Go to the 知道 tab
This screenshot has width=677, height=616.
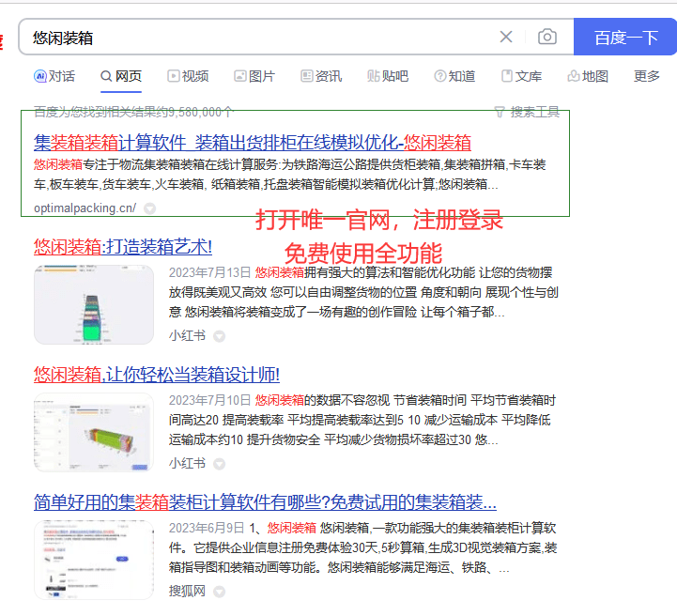point(454,76)
